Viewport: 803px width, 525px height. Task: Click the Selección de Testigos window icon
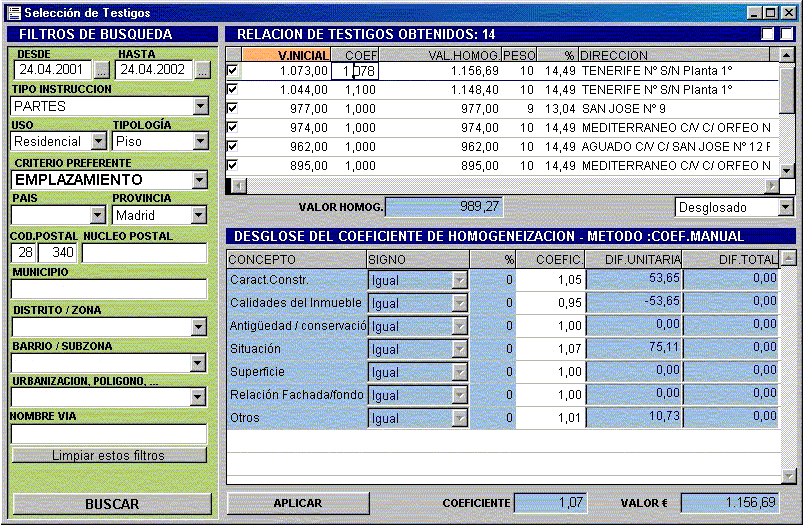14,13
